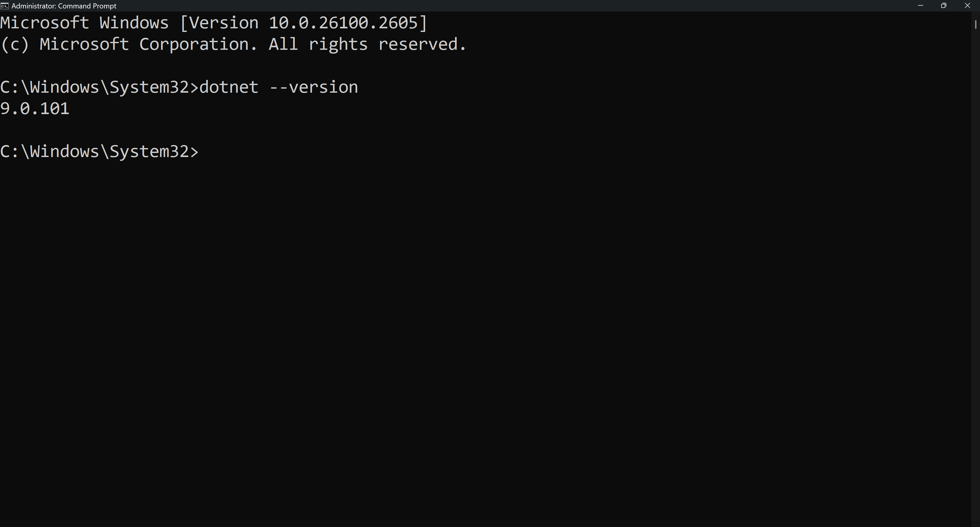Open the Command Prompt system menu icon

tap(4, 6)
